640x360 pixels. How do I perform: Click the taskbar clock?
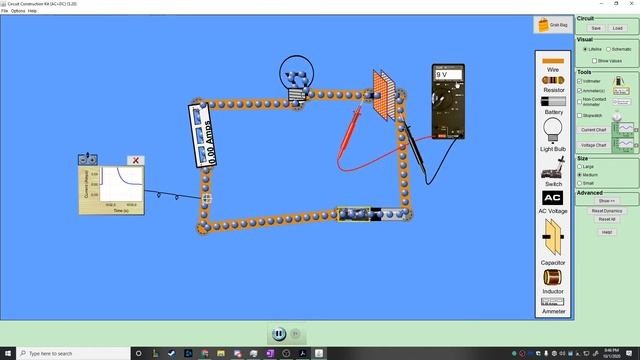coord(611,353)
